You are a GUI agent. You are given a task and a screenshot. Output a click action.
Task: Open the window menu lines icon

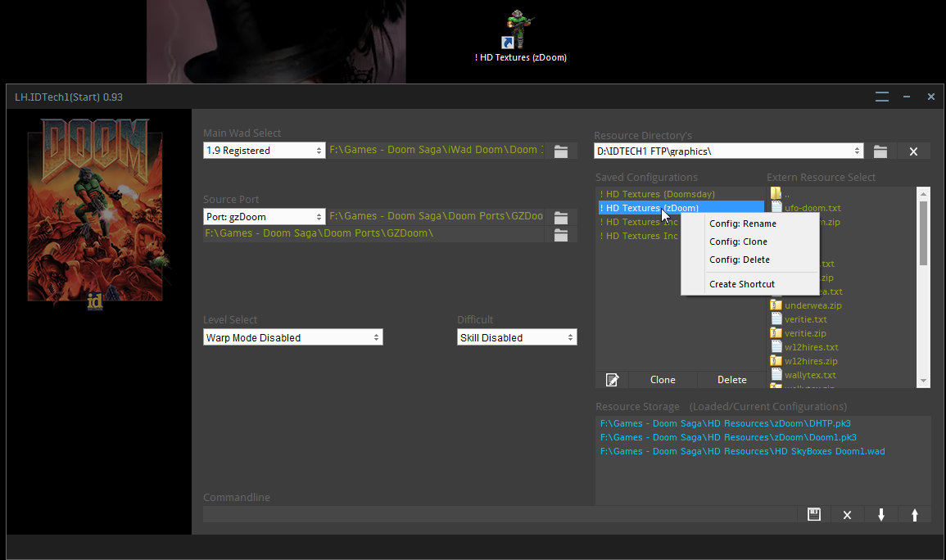click(881, 97)
